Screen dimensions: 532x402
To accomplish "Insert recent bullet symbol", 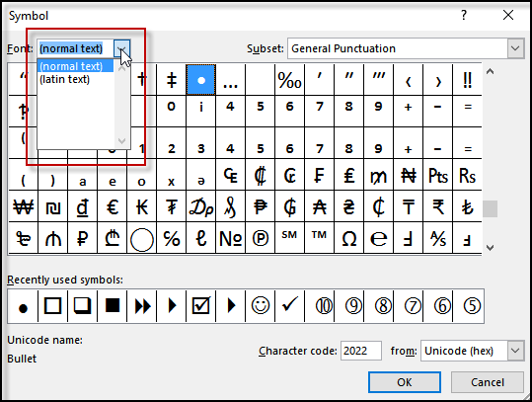I will pyautogui.click(x=23, y=306).
